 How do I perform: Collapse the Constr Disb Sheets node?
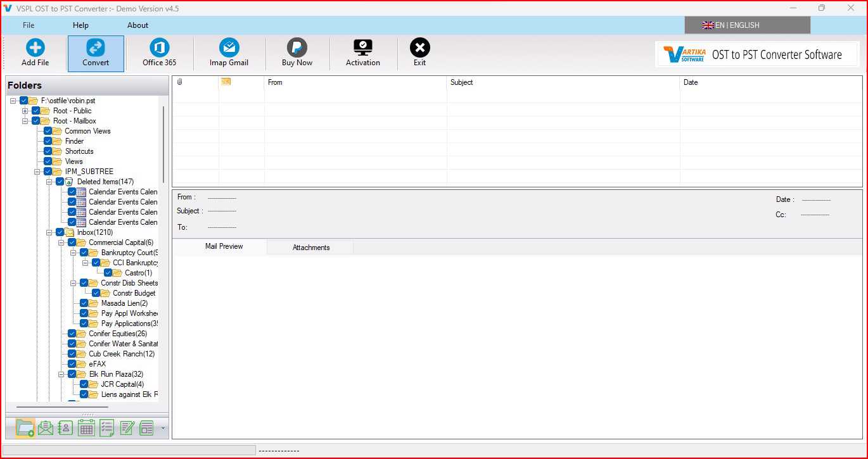coord(73,283)
